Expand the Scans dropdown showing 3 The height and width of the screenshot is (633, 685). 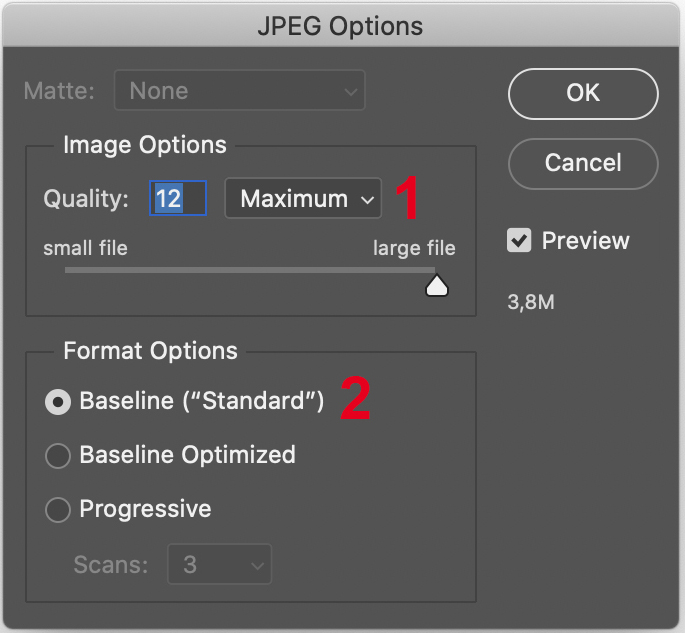point(219,565)
